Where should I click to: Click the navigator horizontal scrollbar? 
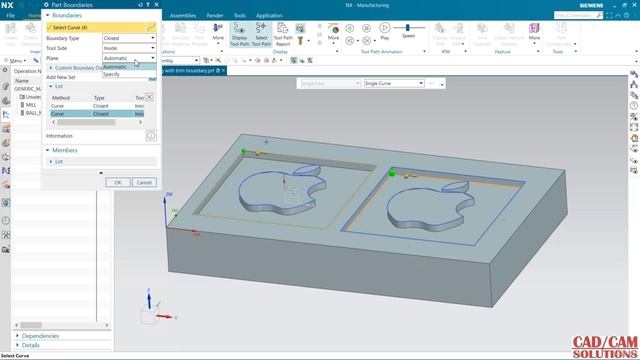(x=31, y=325)
